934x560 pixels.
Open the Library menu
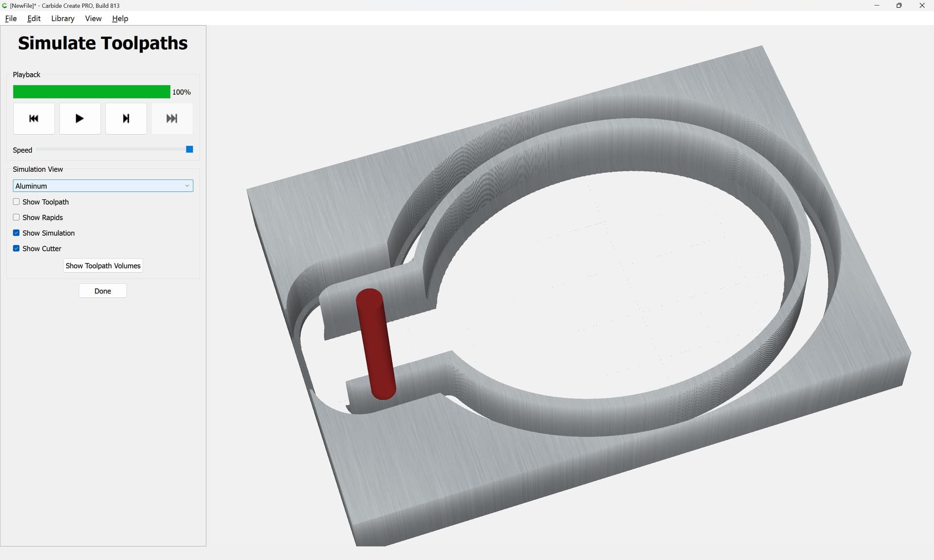[63, 18]
